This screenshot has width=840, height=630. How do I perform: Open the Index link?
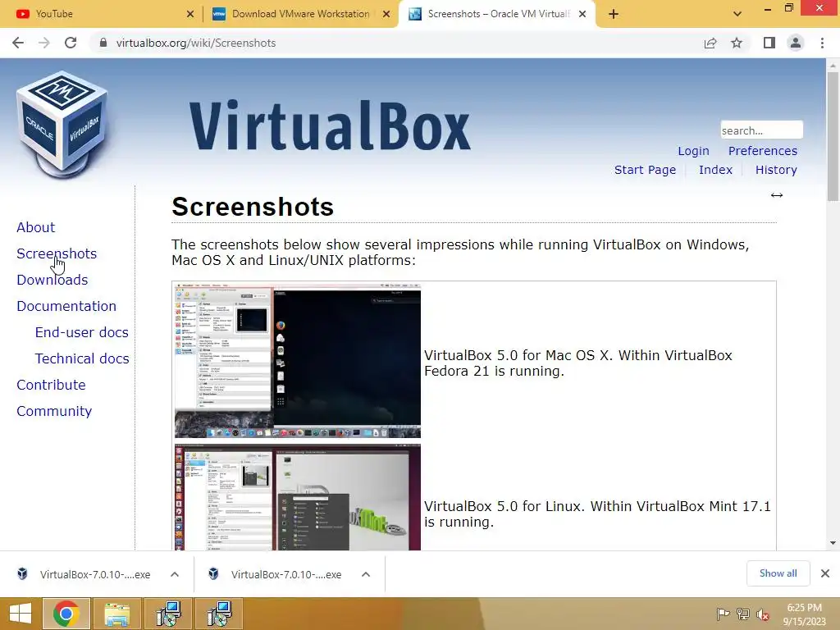click(x=715, y=170)
